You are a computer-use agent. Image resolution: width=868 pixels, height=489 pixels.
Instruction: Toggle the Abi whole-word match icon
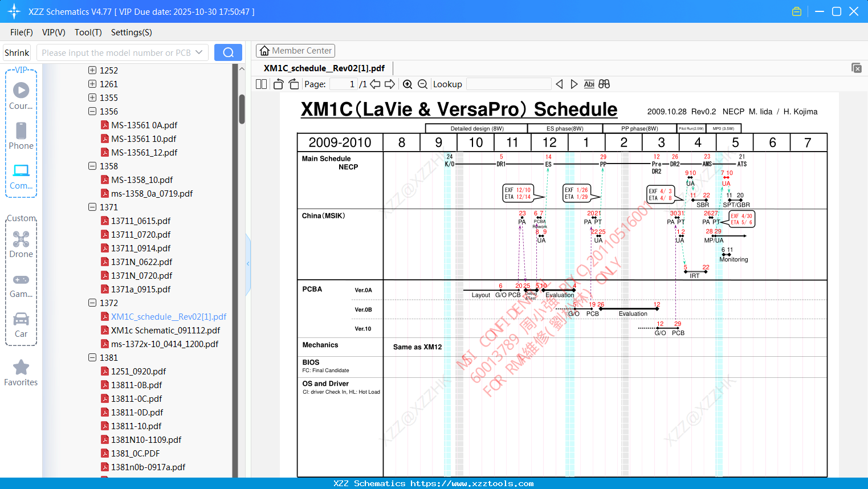pyautogui.click(x=589, y=84)
